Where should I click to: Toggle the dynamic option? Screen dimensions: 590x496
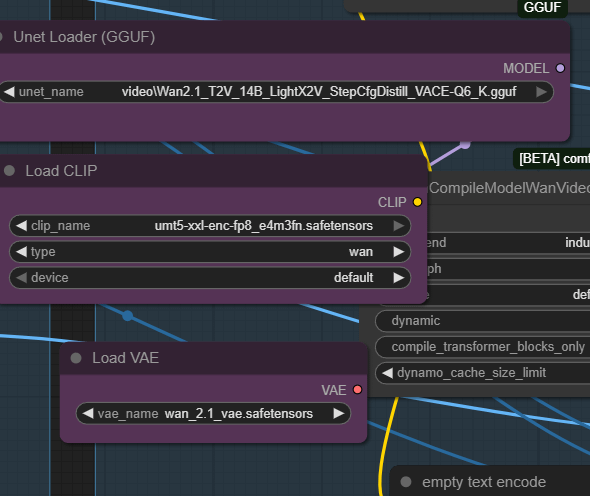pyautogui.click(x=483, y=321)
